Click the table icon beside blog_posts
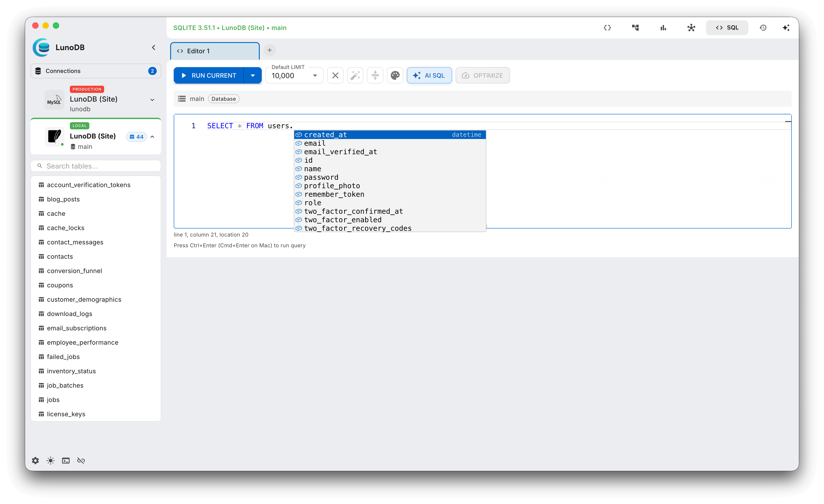The image size is (824, 504). click(x=41, y=199)
